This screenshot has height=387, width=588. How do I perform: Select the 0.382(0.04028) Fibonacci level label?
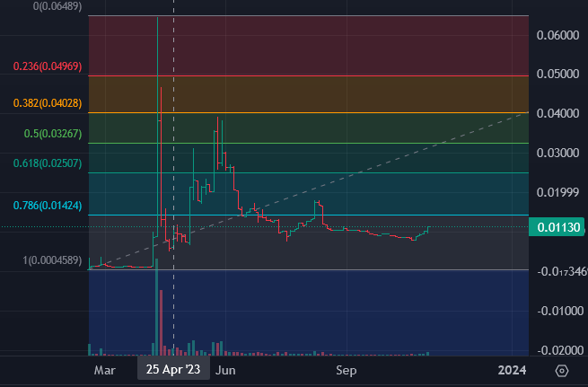point(48,103)
